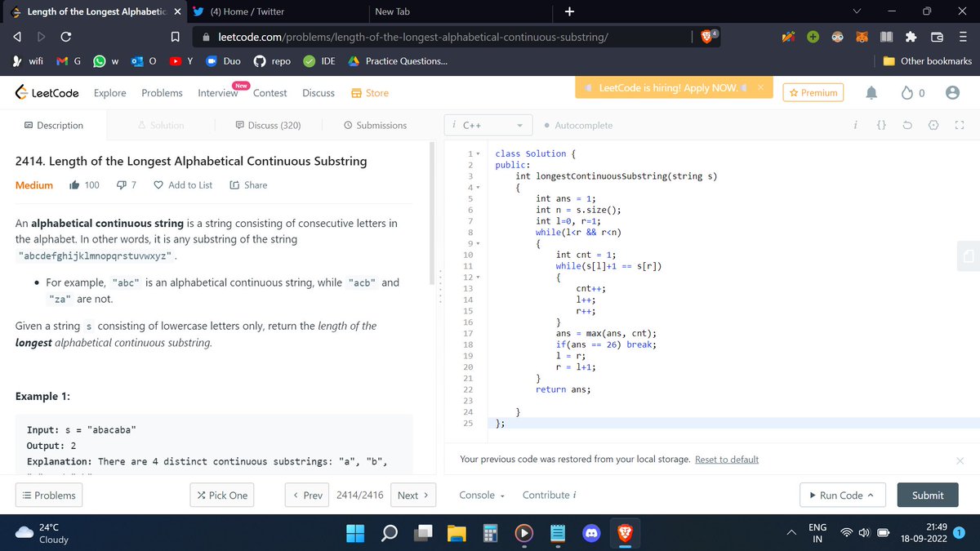Open the Submissions tab
This screenshot has width=980, height=551.
point(375,126)
